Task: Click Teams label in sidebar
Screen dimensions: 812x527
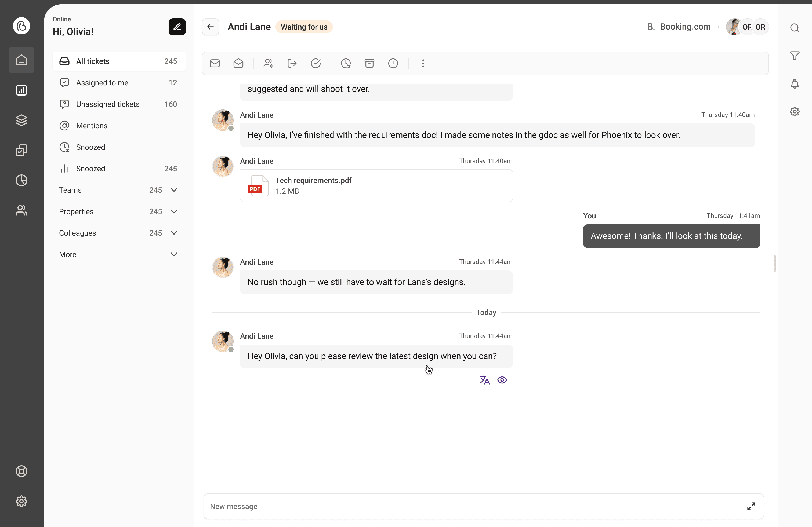Action: 70,190
